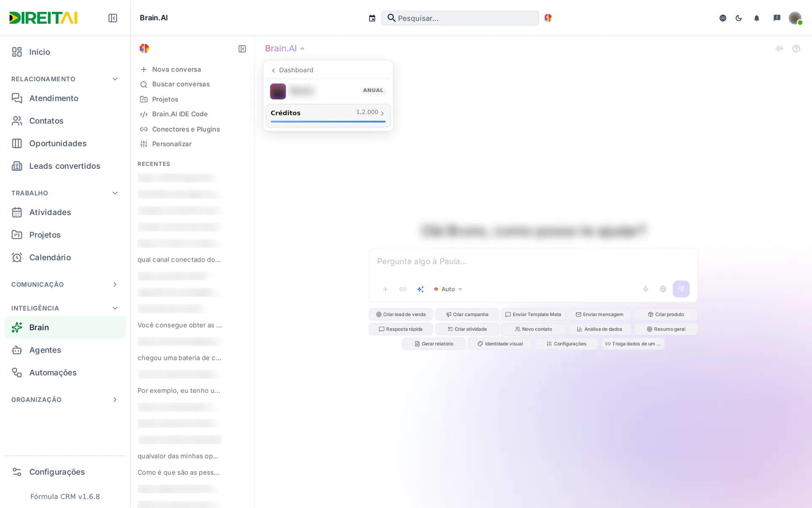Screen dimensions: 812x508
Task: Open the calendar icon beside search
Action: point(372,18)
